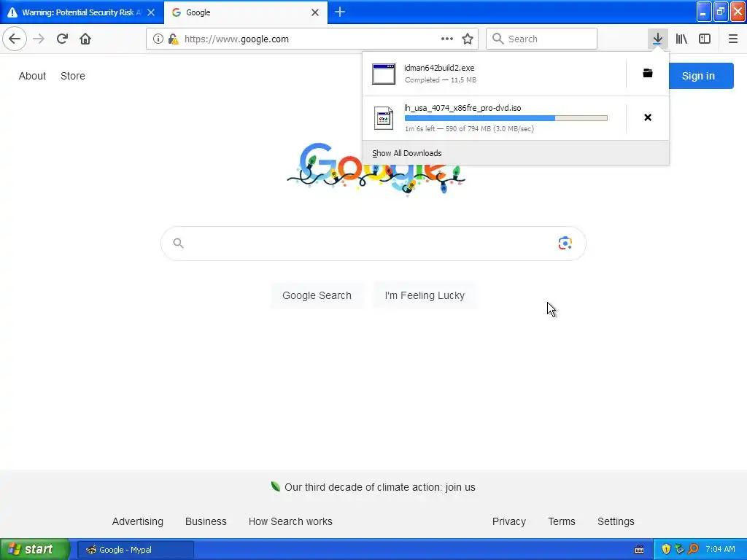Click the Google search input box
747x560 pixels.
tap(373, 244)
